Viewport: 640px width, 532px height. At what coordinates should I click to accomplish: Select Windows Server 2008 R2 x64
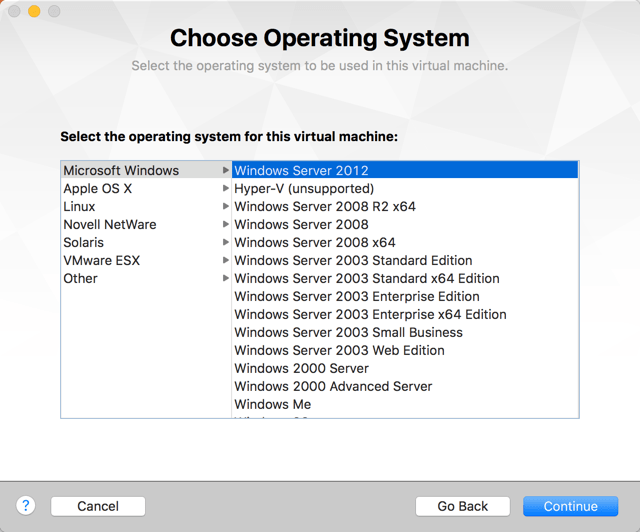pyautogui.click(x=325, y=207)
